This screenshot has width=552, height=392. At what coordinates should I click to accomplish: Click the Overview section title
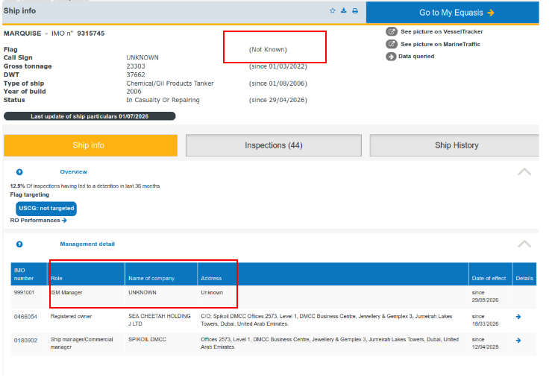click(x=74, y=172)
